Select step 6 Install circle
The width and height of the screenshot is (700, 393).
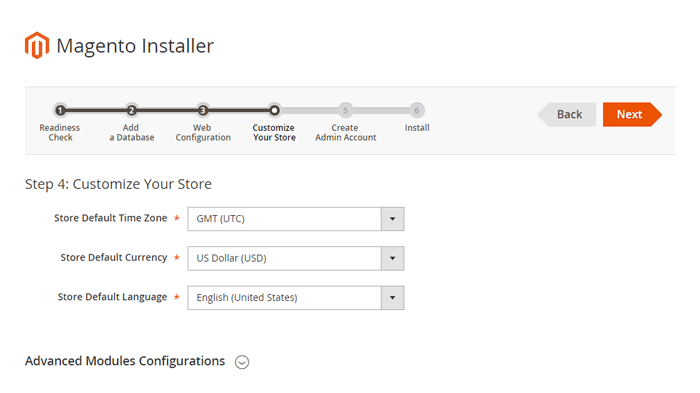click(x=417, y=110)
